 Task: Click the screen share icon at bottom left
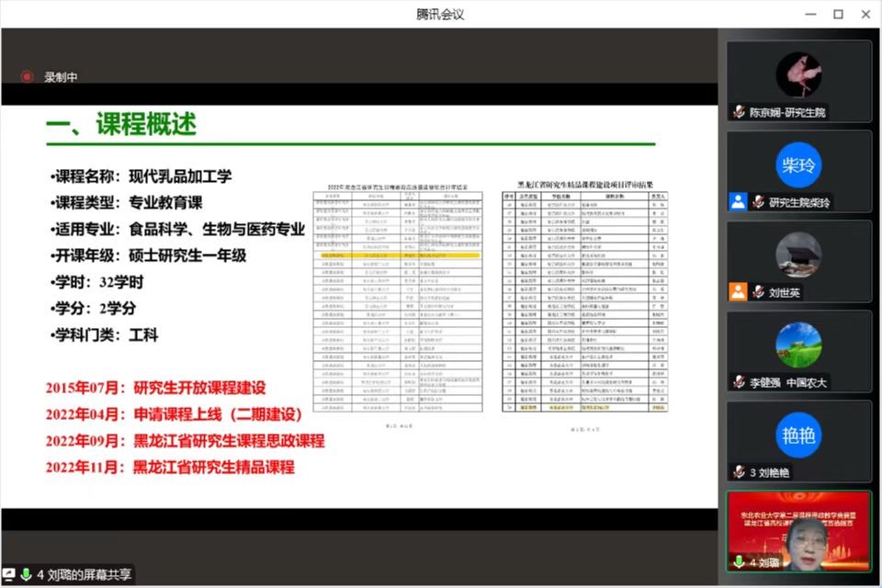coord(9,574)
